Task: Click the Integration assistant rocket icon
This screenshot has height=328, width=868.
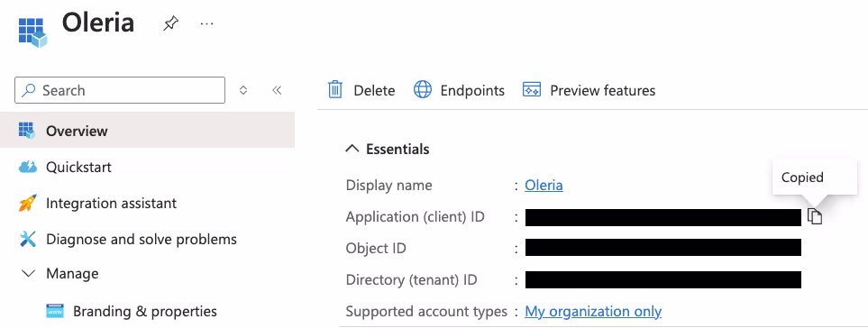Action: click(28, 203)
